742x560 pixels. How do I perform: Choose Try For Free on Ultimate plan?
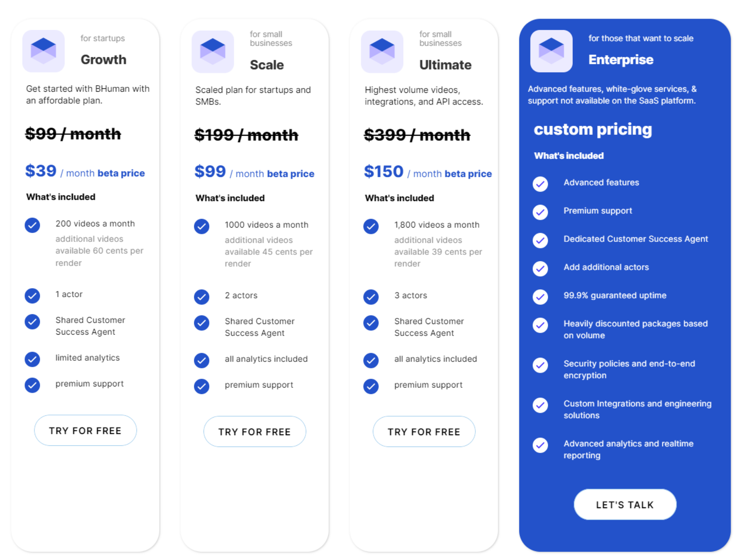[x=424, y=431]
